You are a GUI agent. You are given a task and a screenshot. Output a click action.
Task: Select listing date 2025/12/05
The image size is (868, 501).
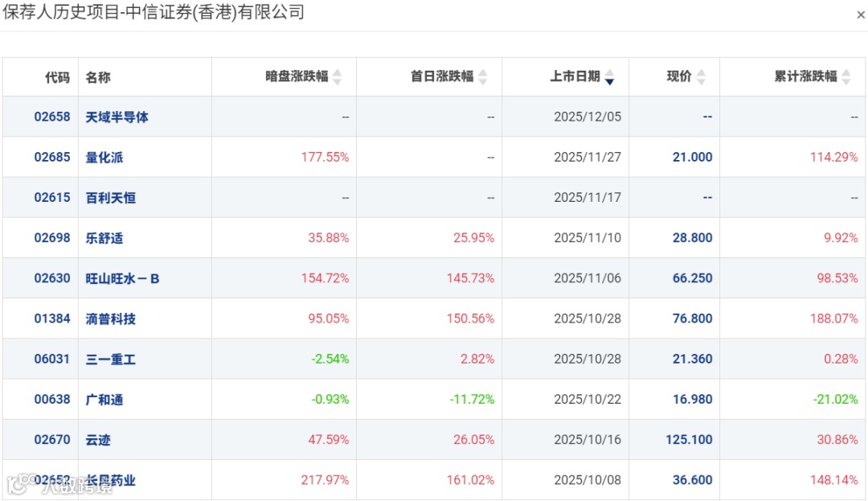(588, 117)
